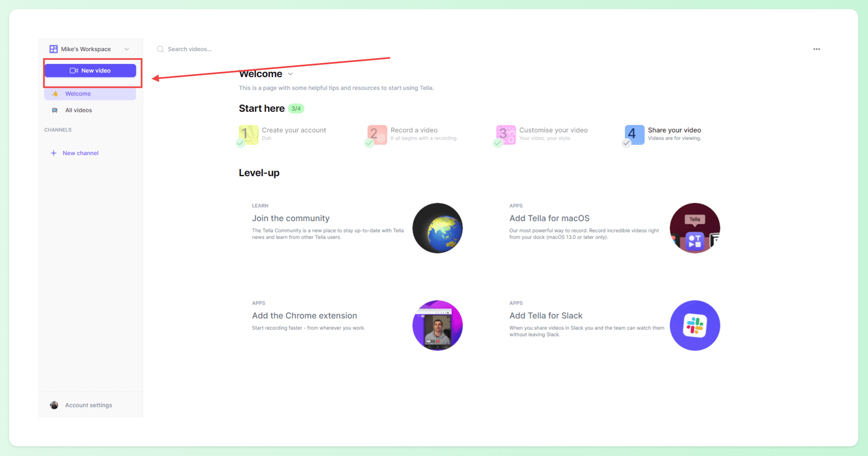
Task: Click the plus icon beside New channel
Action: point(54,153)
